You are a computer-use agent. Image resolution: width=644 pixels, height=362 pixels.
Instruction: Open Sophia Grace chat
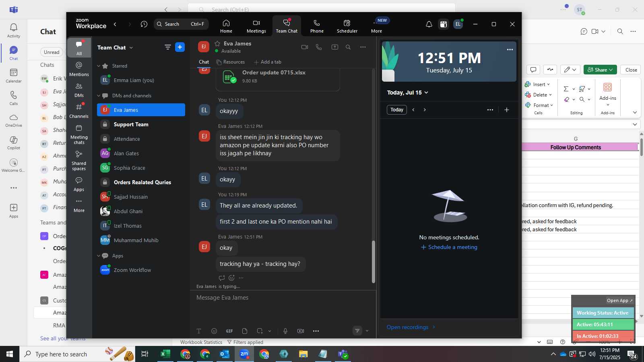click(x=141, y=168)
